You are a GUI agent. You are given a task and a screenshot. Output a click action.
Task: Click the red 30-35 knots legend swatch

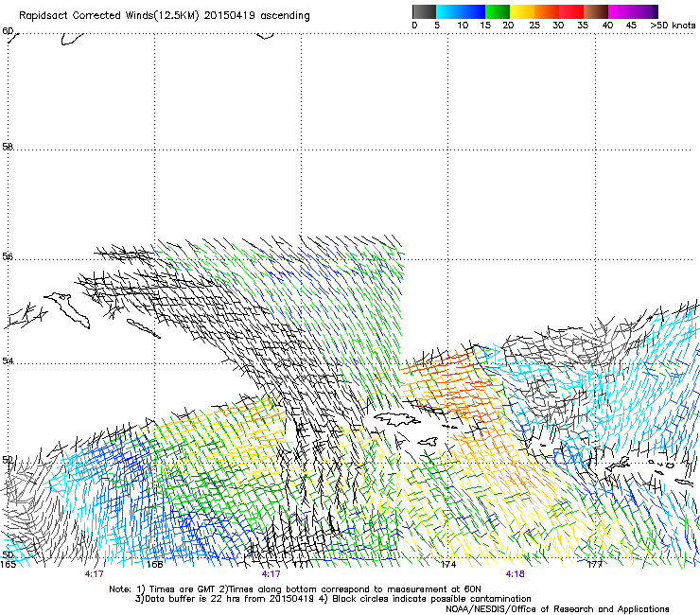571,11
